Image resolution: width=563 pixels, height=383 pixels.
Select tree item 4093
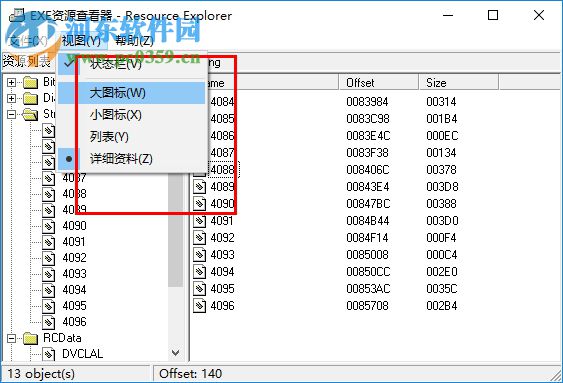point(74,274)
